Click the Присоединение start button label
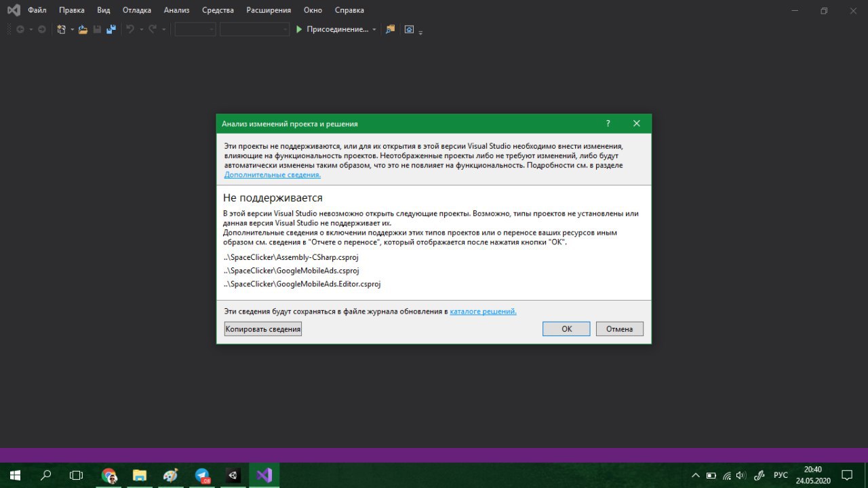This screenshot has height=488, width=868. coord(337,29)
